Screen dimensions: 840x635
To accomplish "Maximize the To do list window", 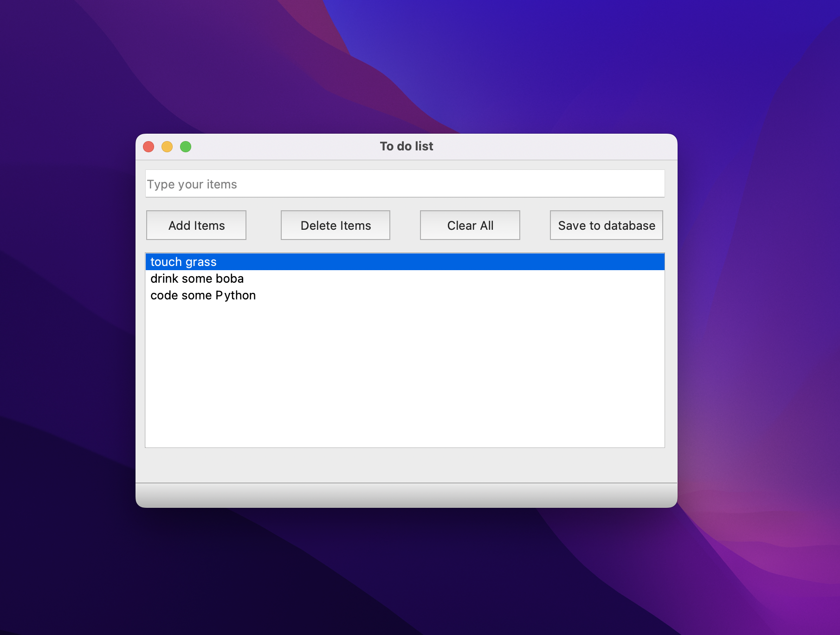I will coord(186,147).
